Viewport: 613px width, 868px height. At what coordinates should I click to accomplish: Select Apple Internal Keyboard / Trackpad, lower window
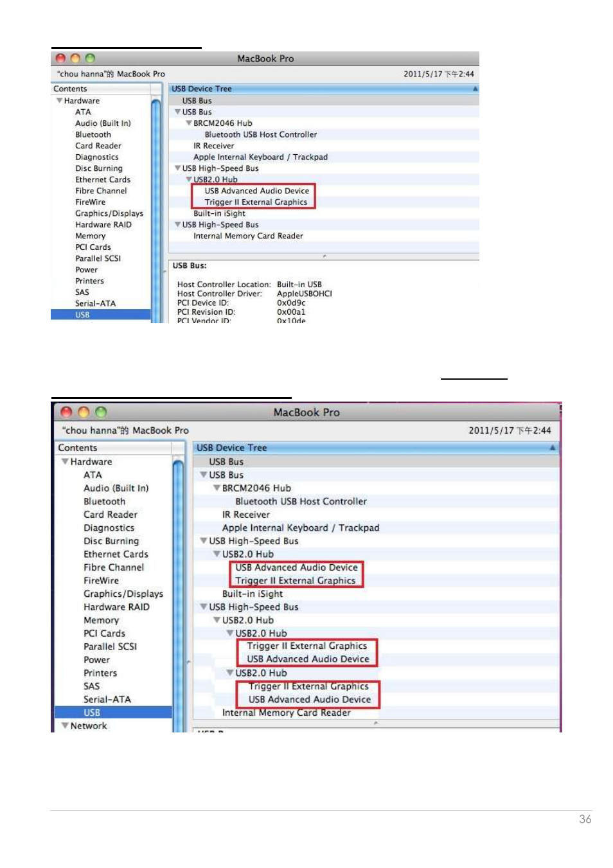coord(301,528)
